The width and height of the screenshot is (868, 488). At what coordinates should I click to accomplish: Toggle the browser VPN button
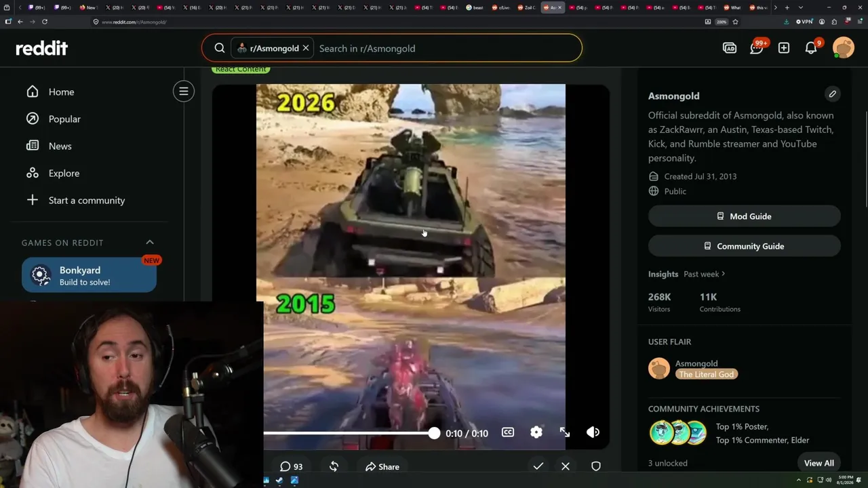(804, 22)
